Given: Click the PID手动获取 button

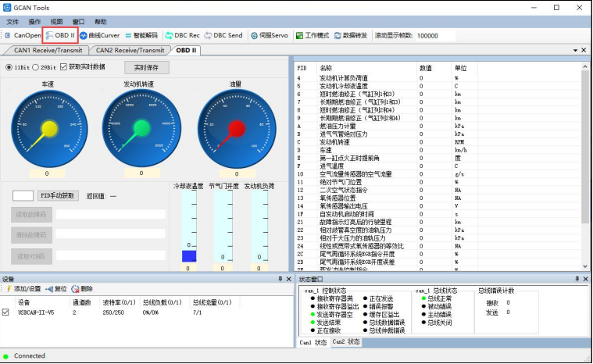Looking at the screenshot, I should pos(59,195).
